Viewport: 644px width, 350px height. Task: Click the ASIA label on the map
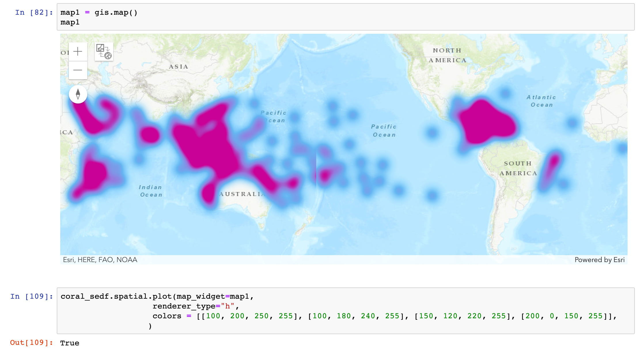click(179, 67)
